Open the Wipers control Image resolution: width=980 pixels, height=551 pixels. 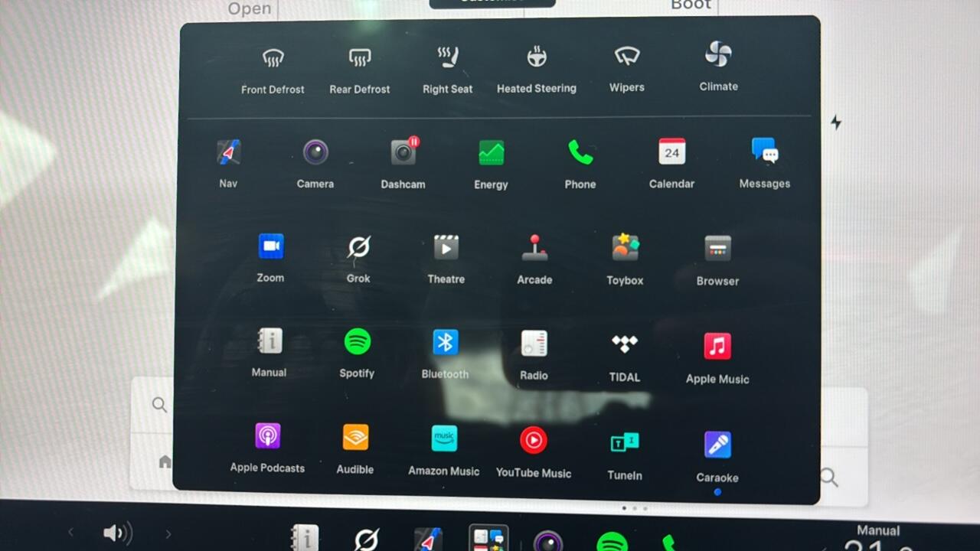tap(627, 67)
